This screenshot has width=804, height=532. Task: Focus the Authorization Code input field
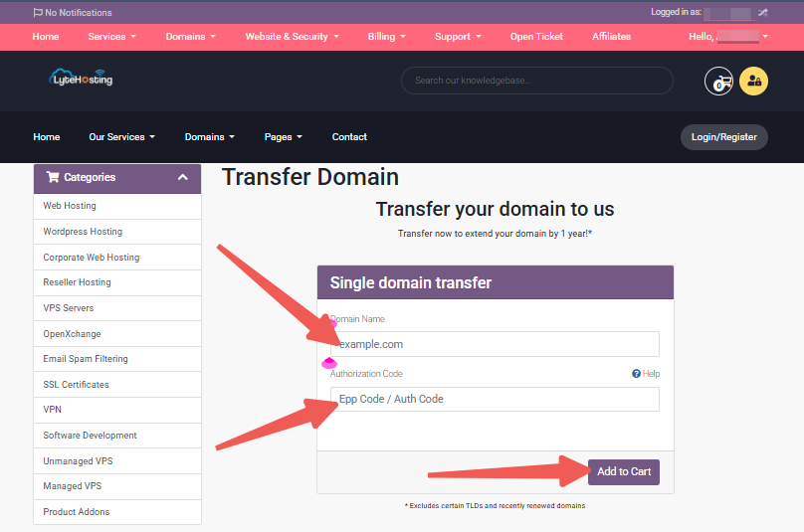(x=495, y=399)
